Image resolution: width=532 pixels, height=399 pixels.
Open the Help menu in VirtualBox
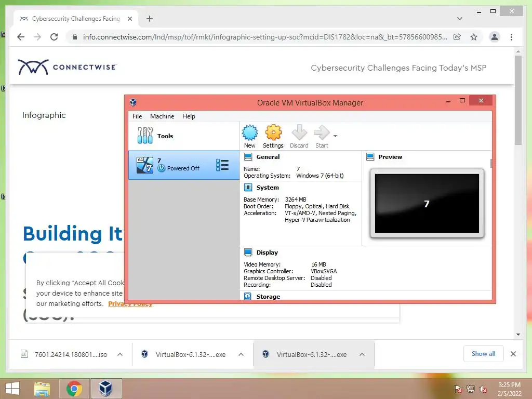click(189, 116)
